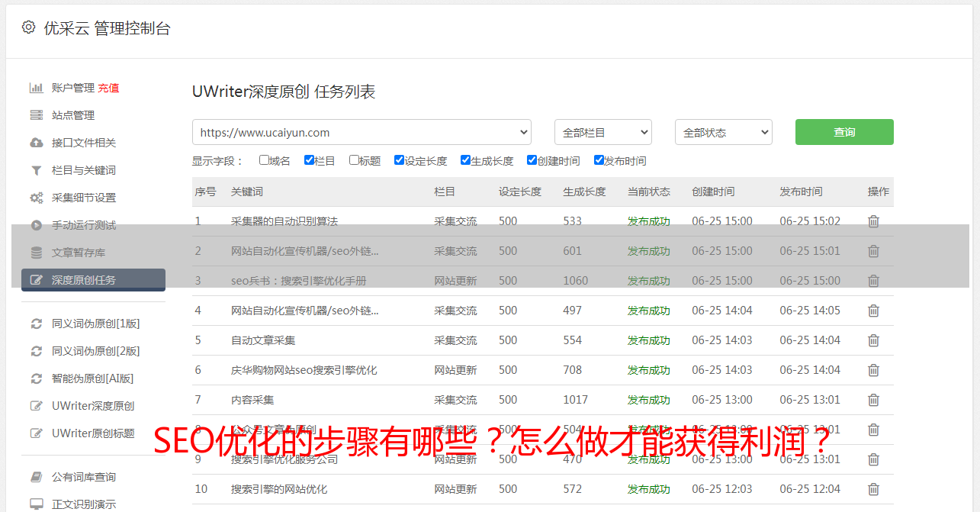Click the green 查询 button

(844, 132)
